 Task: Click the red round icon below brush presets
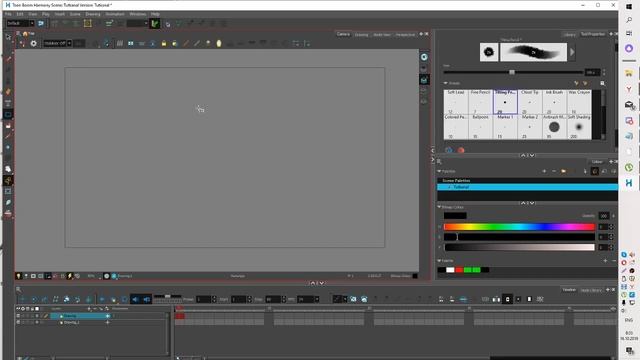[x=461, y=150]
